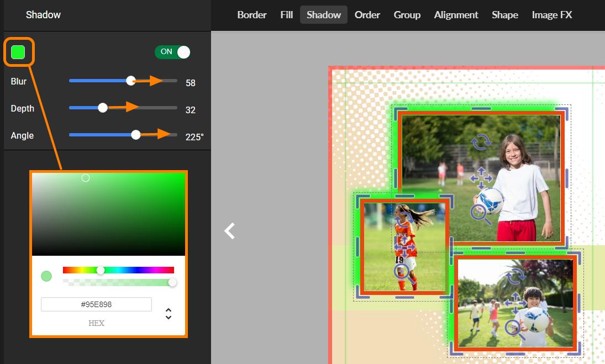
Task: Open the Alignment tab
Action: [456, 15]
